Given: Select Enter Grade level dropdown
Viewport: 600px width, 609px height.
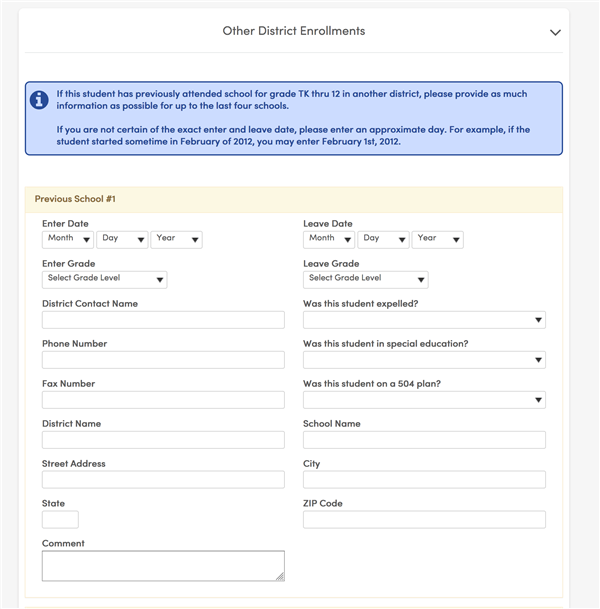Looking at the screenshot, I should [x=104, y=280].
